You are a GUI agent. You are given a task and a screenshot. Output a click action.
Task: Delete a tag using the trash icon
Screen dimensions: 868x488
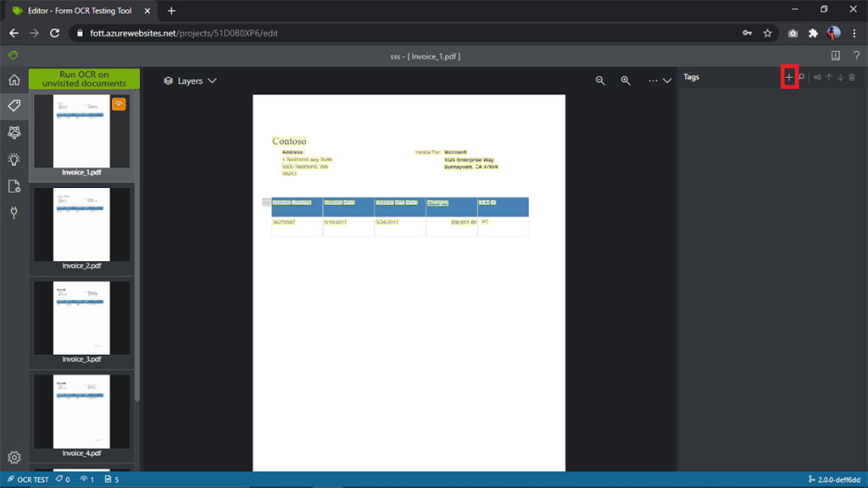click(x=851, y=76)
